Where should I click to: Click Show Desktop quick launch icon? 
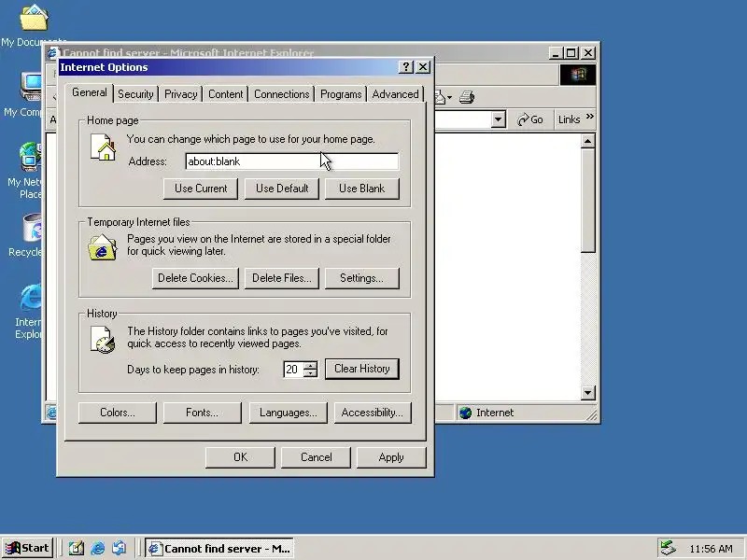coord(77,548)
